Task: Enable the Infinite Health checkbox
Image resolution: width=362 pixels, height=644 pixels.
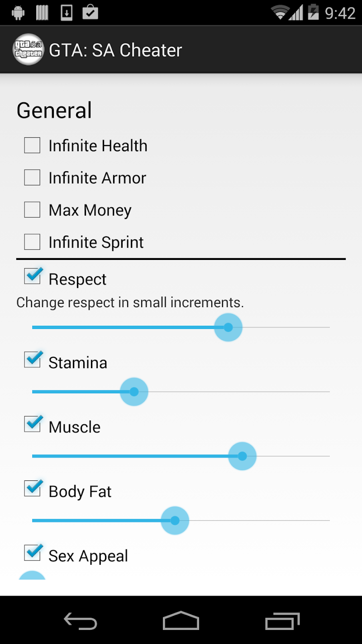Action: (32, 146)
